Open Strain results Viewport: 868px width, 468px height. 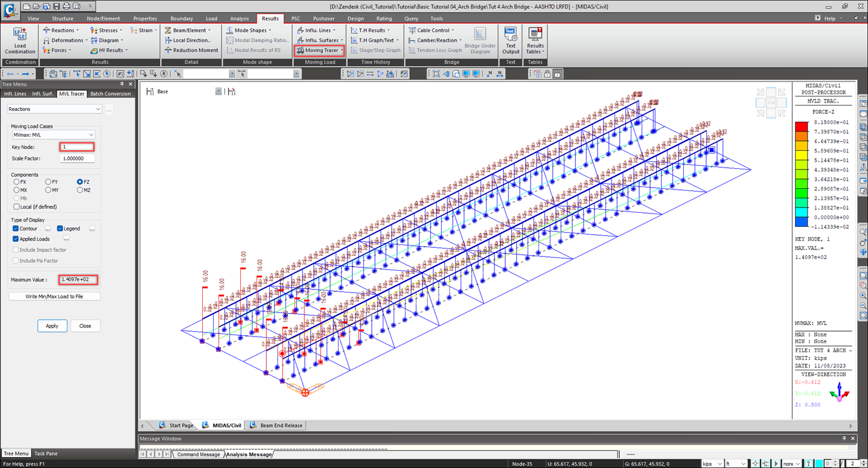(142, 30)
